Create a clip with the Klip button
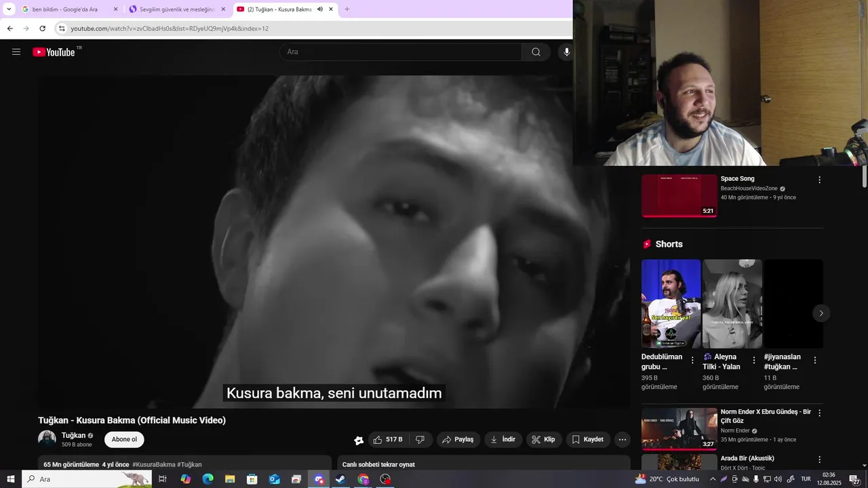This screenshot has height=488, width=868. pyautogui.click(x=544, y=440)
